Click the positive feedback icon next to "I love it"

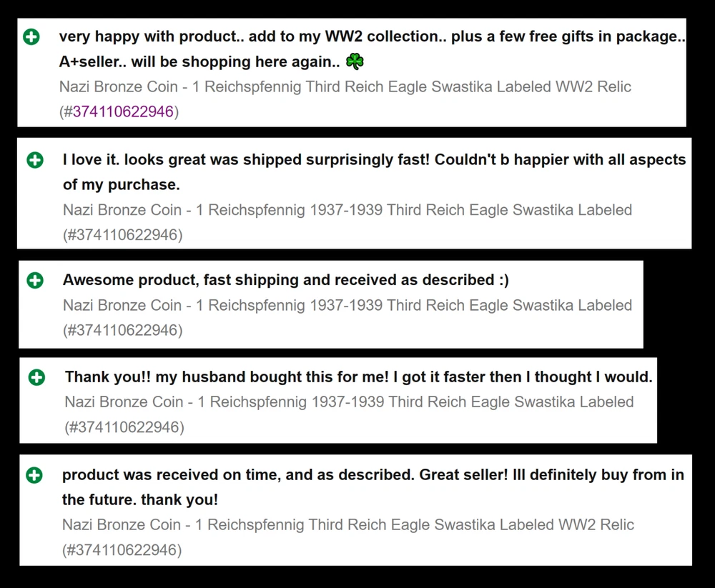(x=34, y=160)
